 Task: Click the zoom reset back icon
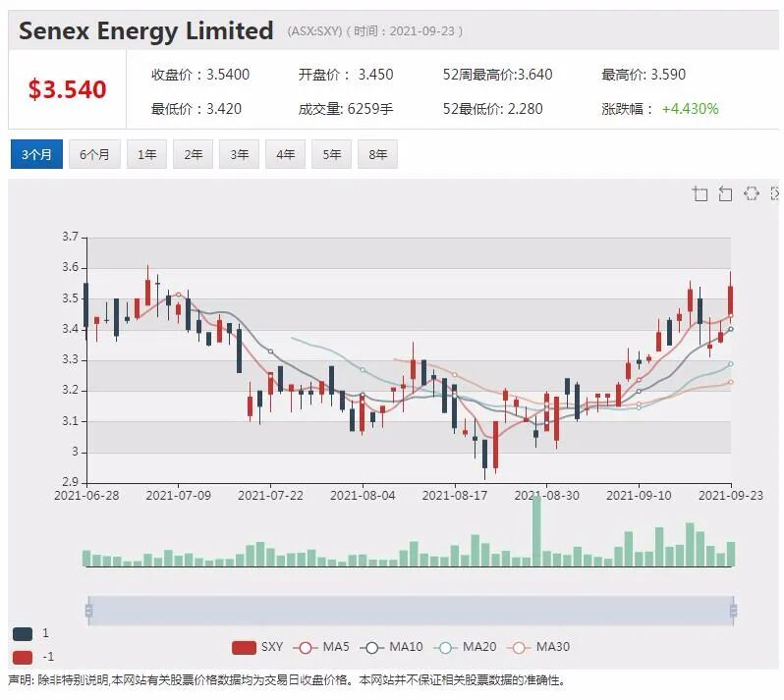click(725, 193)
